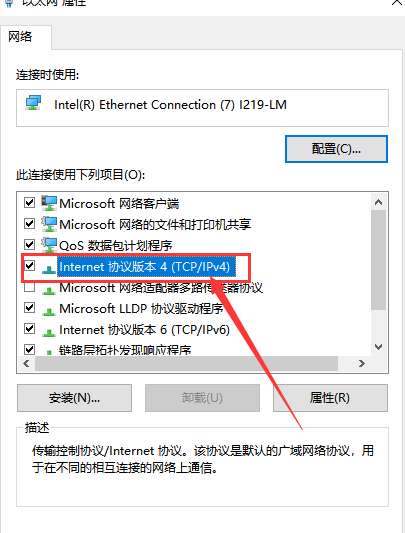Click the list's scroll up arrow
This screenshot has height=533, width=405.
click(x=378, y=203)
